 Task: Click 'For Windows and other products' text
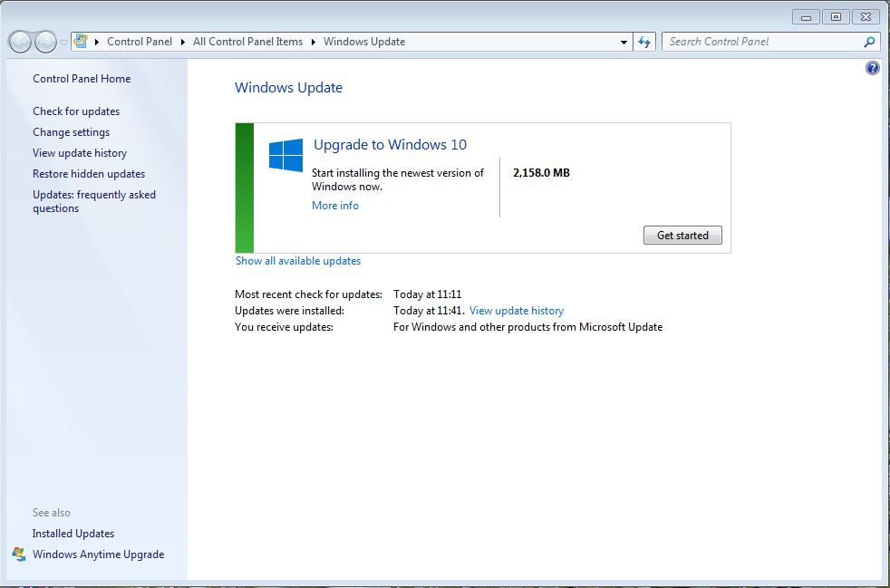(527, 327)
